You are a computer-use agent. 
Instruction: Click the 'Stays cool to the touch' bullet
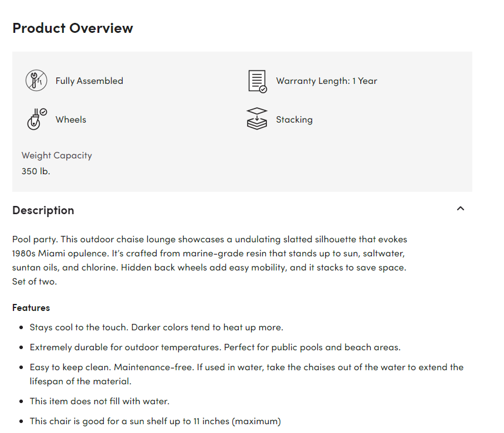pos(156,327)
